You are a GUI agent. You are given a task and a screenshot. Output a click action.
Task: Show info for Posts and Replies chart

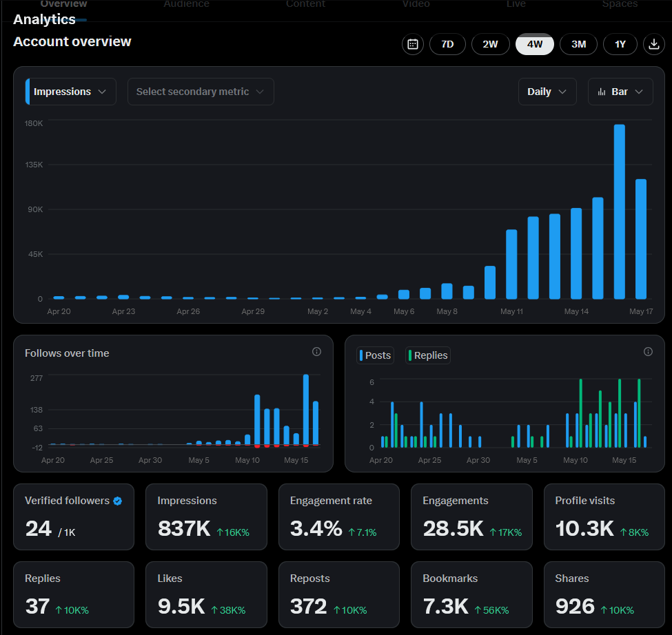[x=648, y=351]
